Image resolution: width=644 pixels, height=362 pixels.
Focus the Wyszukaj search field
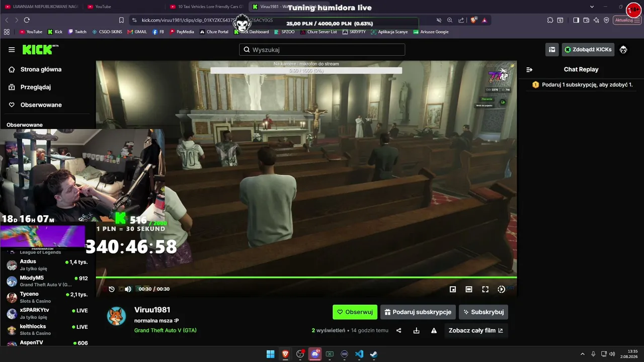(322, 50)
